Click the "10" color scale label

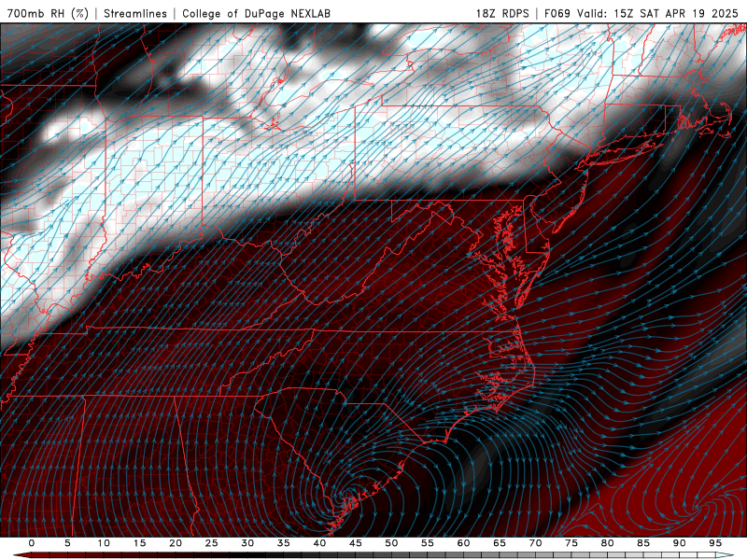[104, 543]
